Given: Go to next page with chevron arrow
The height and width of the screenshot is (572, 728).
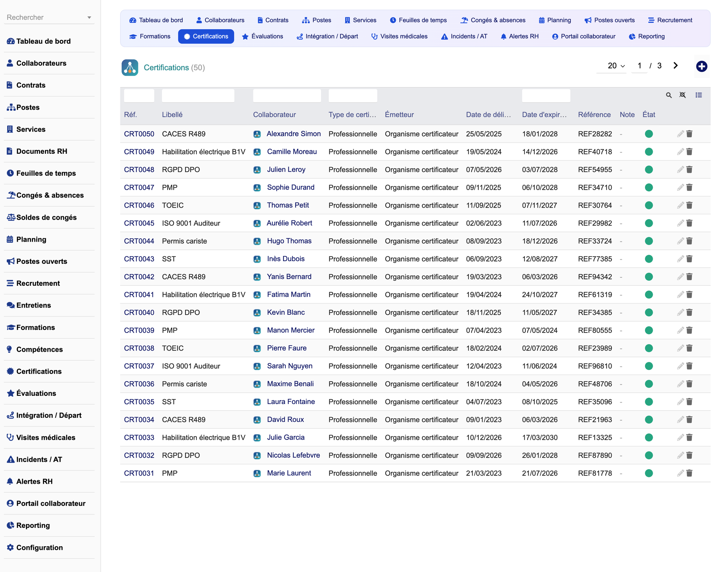Looking at the screenshot, I should [676, 66].
